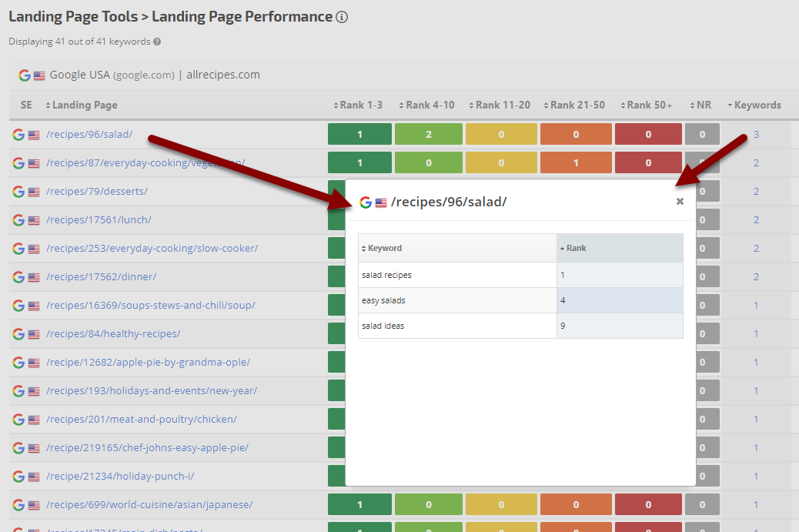Click keyword count 3 for salad row
799x532 pixels.
pos(756,135)
